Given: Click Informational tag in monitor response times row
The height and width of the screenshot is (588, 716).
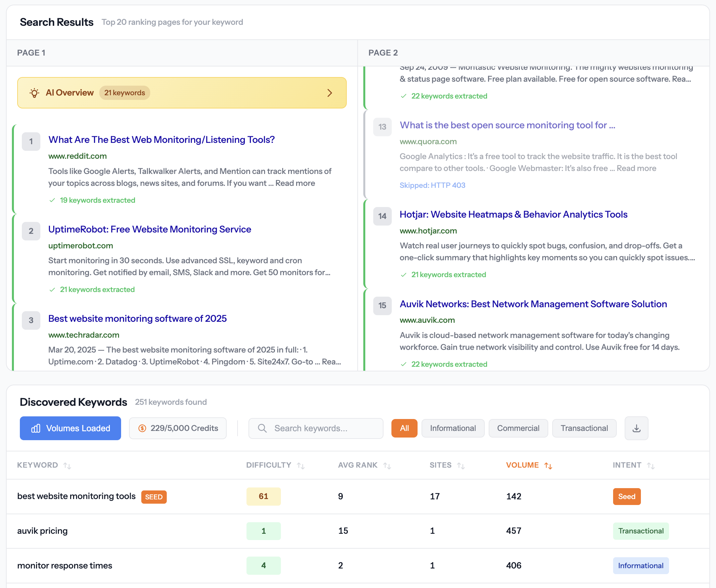Looking at the screenshot, I should 641,566.
